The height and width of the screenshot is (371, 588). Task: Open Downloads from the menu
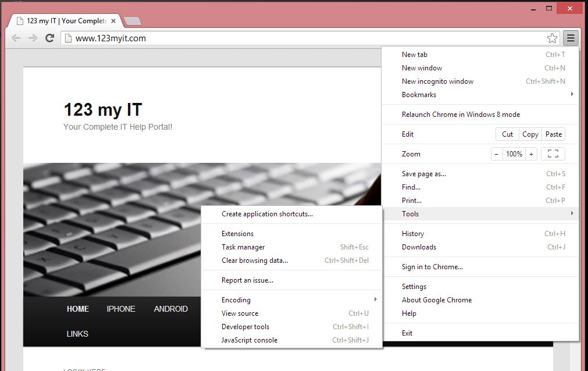(x=480, y=247)
